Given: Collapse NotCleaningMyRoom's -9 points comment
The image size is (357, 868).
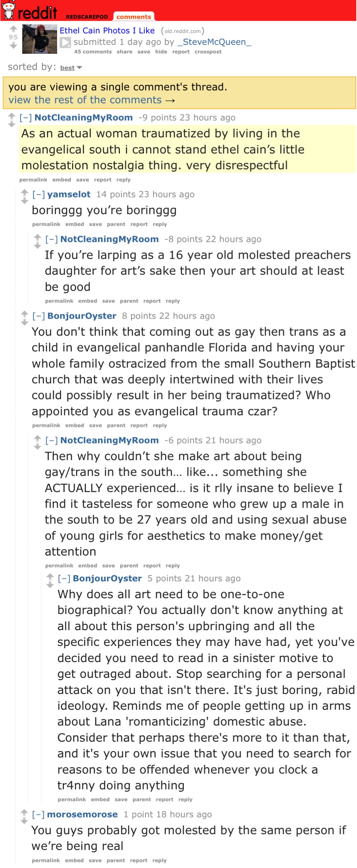Looking at the screenshot, I should (x=26, y=118).
